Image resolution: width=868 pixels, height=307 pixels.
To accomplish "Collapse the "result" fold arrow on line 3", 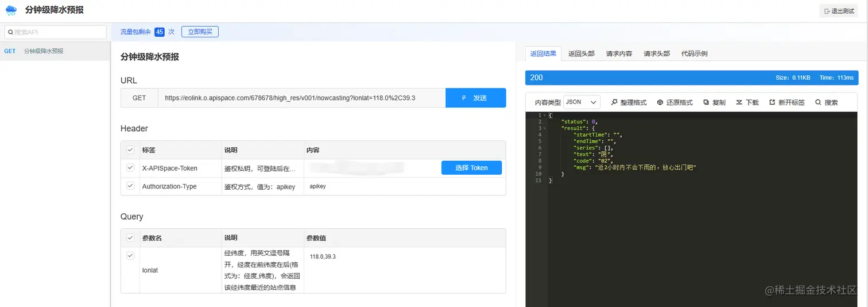I will click(544, 128).
